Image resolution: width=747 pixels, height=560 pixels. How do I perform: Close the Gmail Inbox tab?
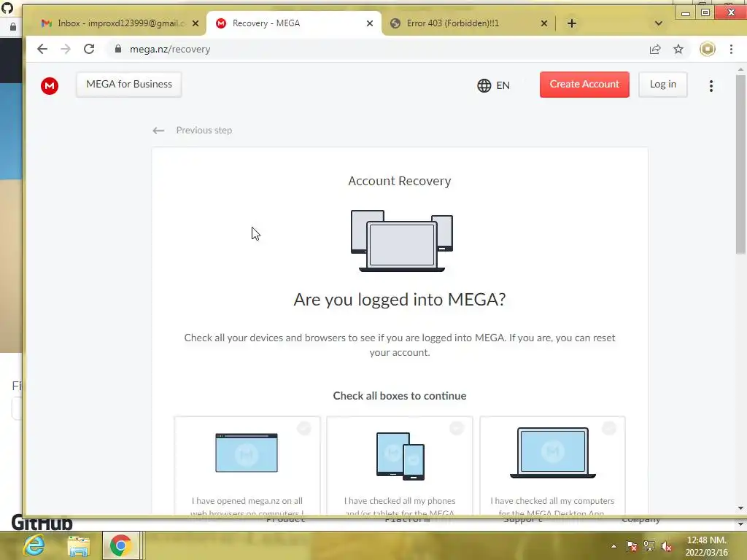tap(196, 23)
